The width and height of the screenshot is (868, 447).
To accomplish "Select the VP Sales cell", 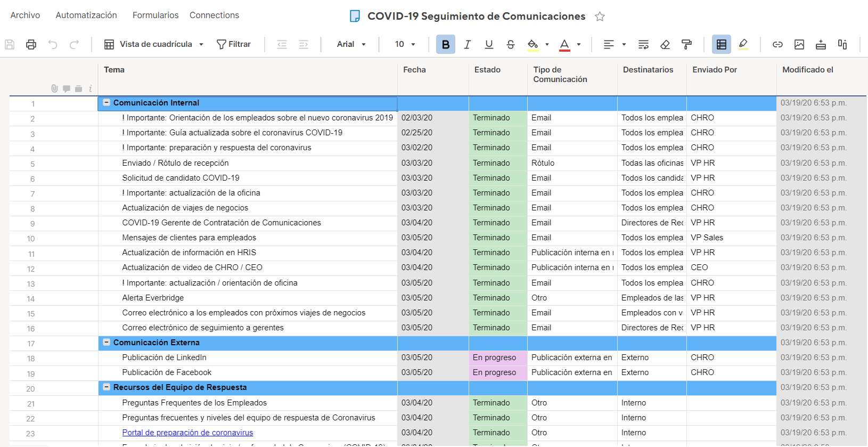I will click(731, 238).
